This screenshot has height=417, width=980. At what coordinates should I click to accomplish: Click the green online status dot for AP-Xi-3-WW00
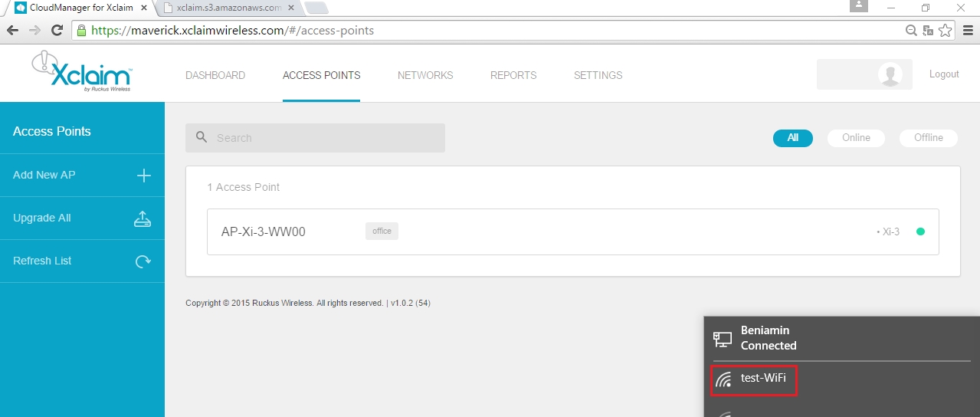920,231
